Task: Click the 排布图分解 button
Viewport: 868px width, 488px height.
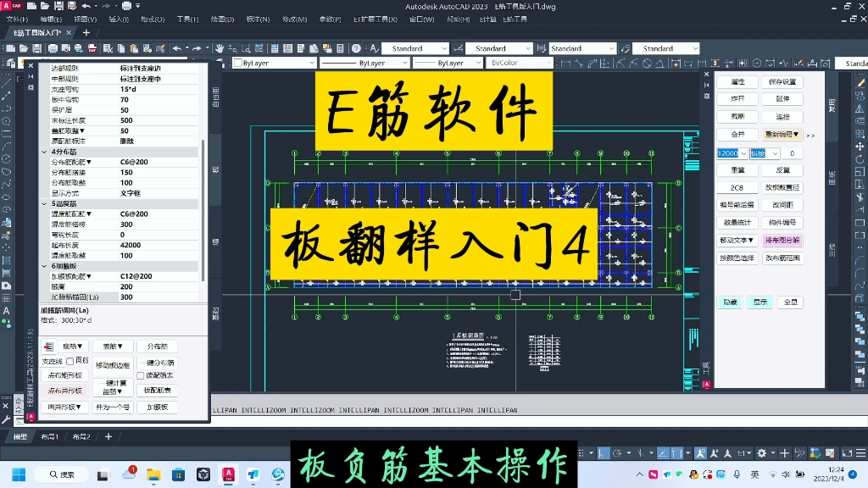Action: point(782,240)
